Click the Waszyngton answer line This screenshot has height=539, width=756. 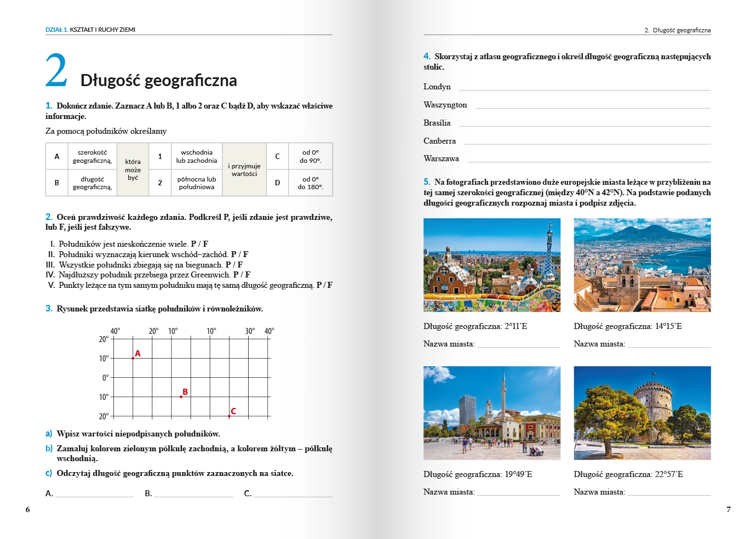click(x=593, y=107)
